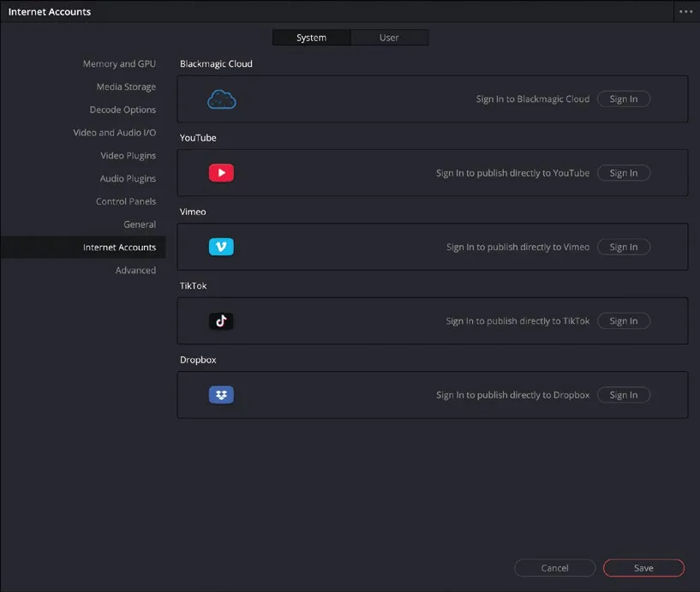
Task: Switch to the System tab
Action: [311, 38]
